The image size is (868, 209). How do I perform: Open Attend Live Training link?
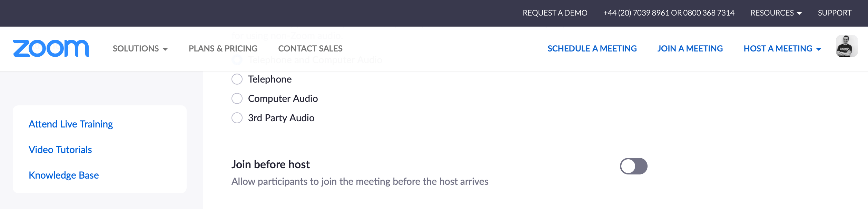click(71, 124)
